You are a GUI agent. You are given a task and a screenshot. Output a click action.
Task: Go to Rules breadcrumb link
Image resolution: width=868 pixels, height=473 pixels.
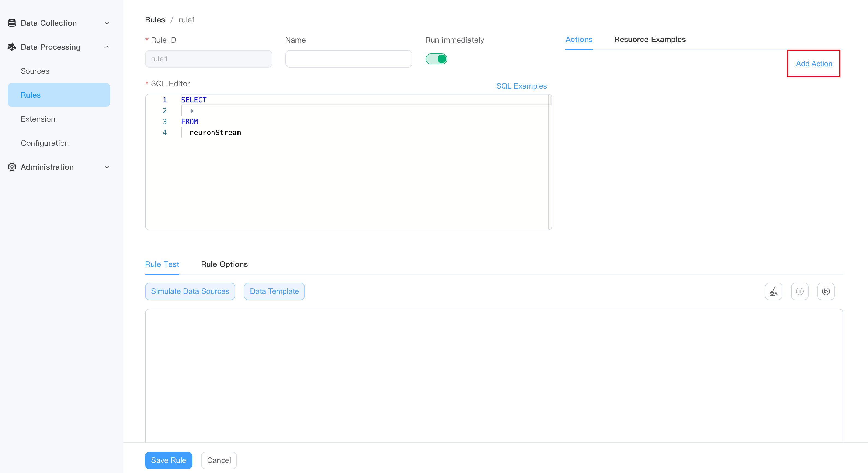(x=155, y=20)
